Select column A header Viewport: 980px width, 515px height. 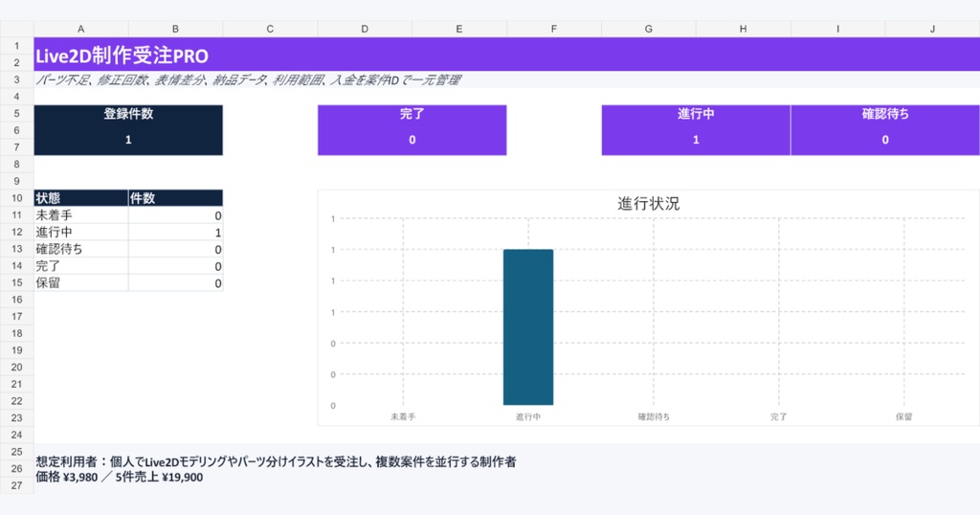(x=80, y=29)
